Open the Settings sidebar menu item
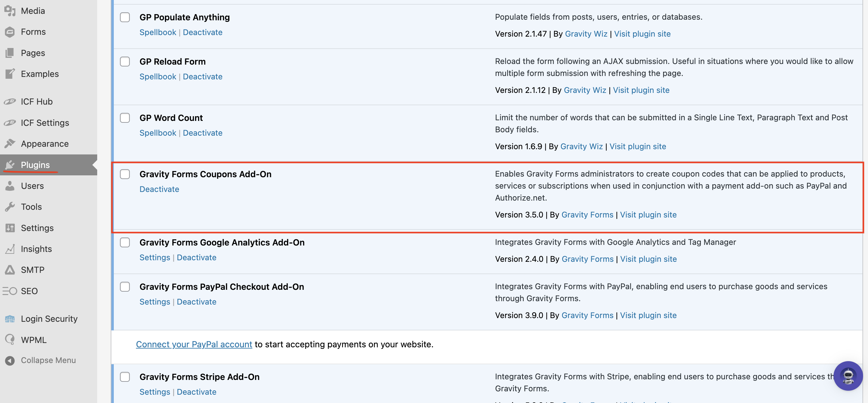This screenshot has height=403, width=868. (x=37, y=228)
